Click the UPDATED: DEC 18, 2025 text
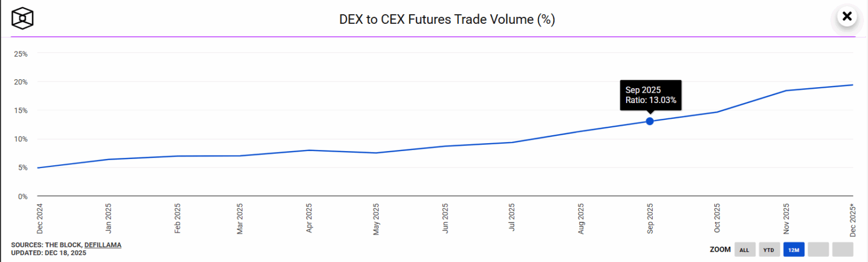868x262 pixels. [x=49, y=253]
